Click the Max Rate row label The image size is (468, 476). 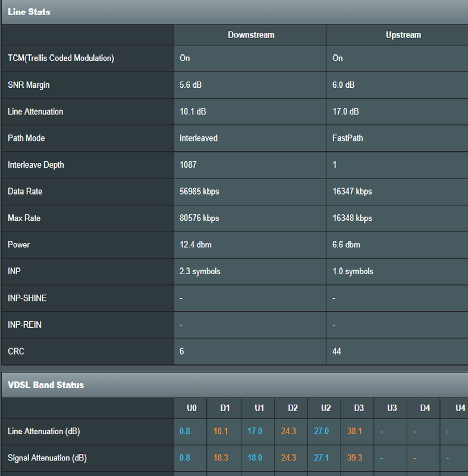click(x=24, y=218)
